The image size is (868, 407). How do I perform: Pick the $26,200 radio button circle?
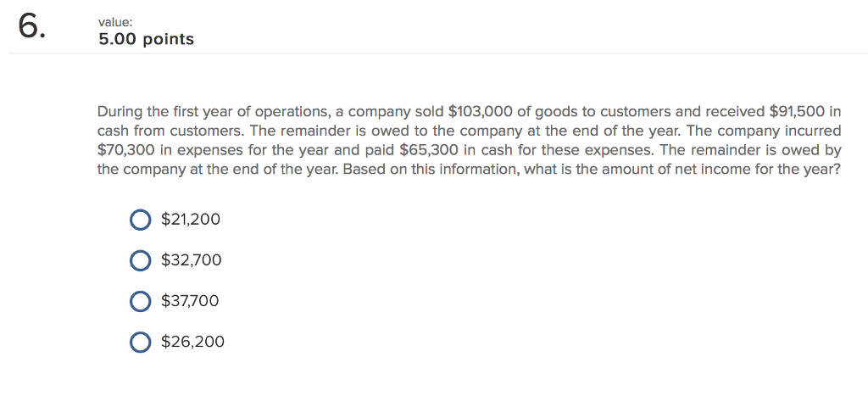(x=140, y=342)
